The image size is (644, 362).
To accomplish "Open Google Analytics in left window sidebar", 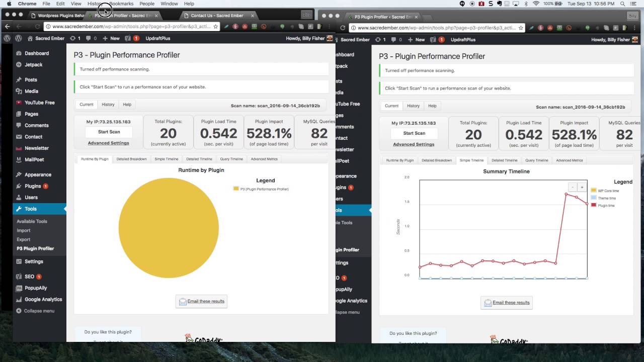I will [43, 300].
